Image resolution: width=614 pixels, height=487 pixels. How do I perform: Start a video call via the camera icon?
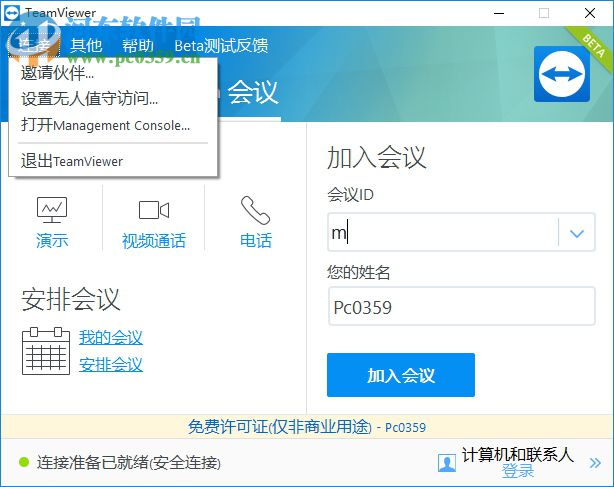coord(154,210)
